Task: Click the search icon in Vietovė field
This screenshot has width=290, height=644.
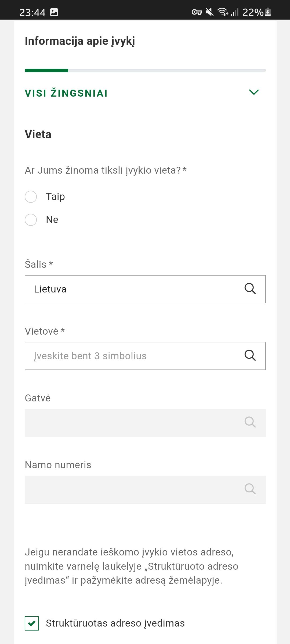Action: [x=250, y=356]
